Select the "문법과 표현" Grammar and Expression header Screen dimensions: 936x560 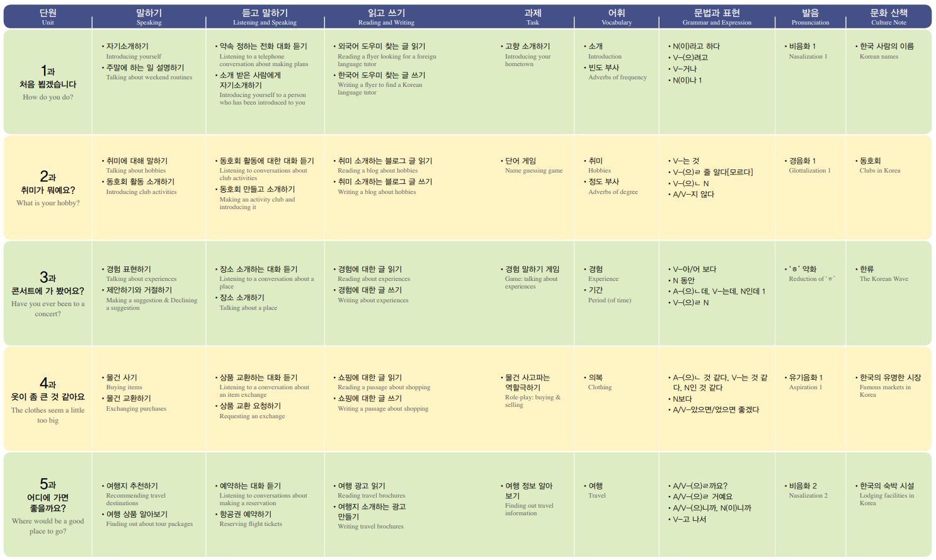716,17
